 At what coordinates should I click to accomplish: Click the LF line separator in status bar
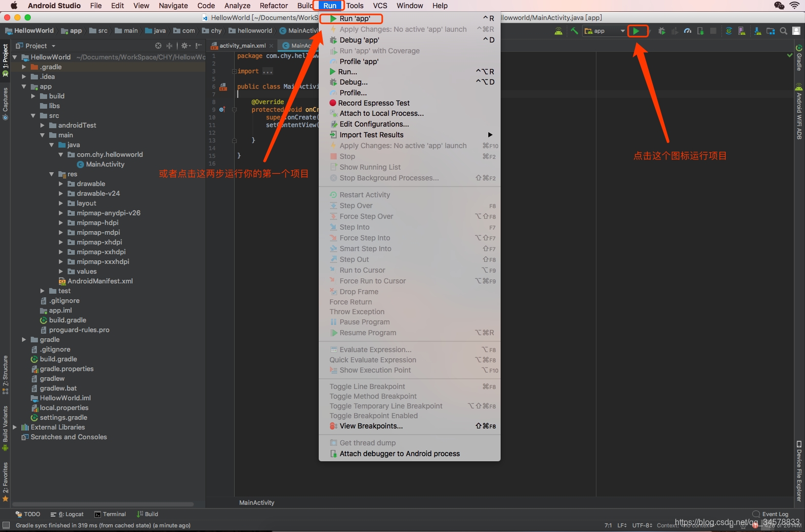(x=622, y=525)
